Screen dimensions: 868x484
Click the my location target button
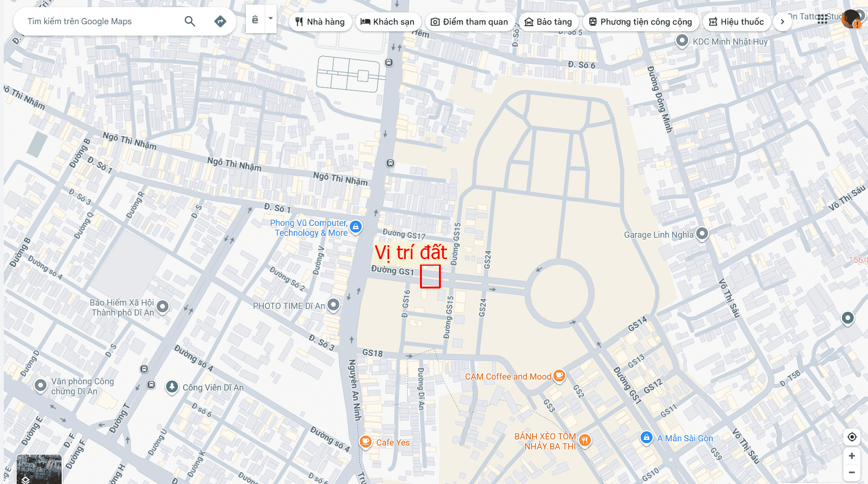coord(852,437)
